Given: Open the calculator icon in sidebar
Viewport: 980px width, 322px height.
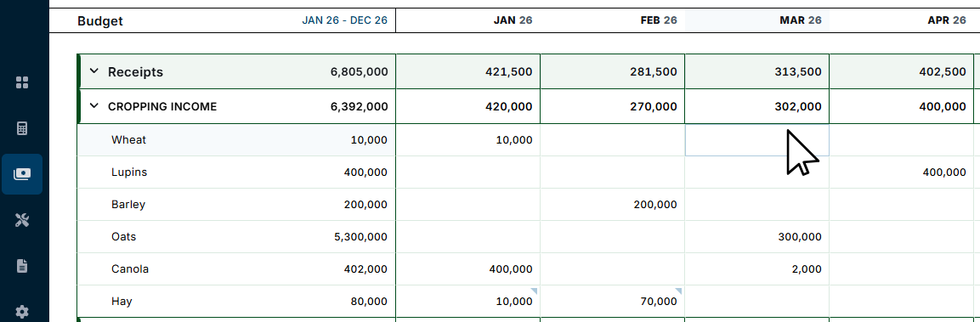Looking at the screenshot, I should pos(22,129).
